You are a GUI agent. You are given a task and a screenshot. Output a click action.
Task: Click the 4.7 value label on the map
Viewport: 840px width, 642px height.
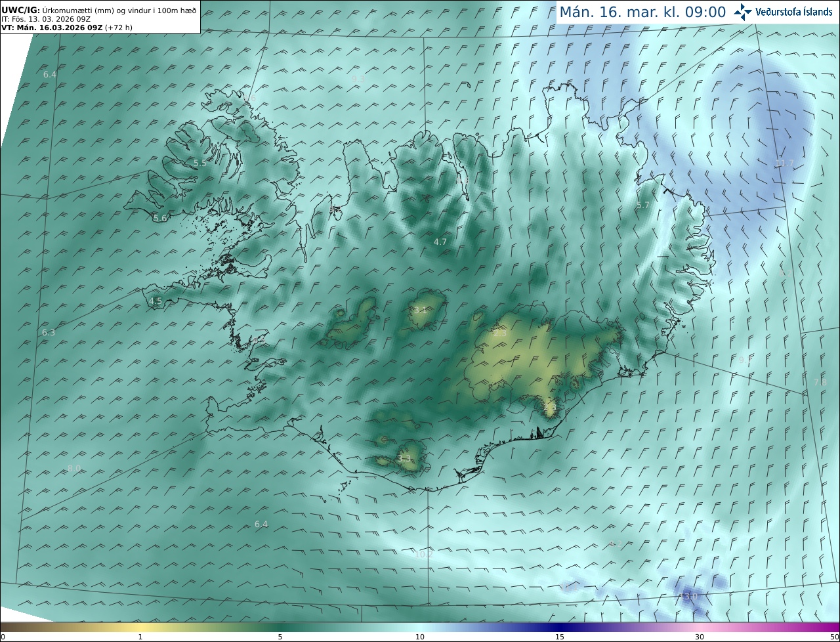point(440,242)
